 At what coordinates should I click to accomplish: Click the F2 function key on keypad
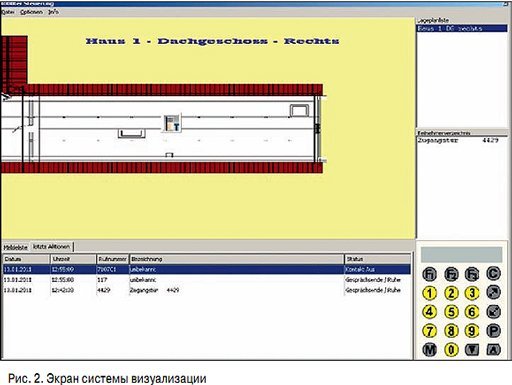coord(451,274)
